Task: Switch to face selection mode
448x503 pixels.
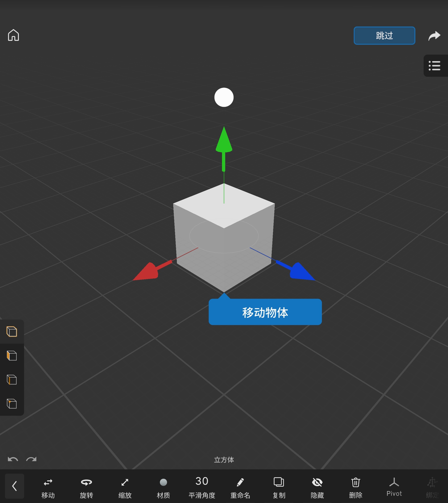Action: tap(12, 355)
